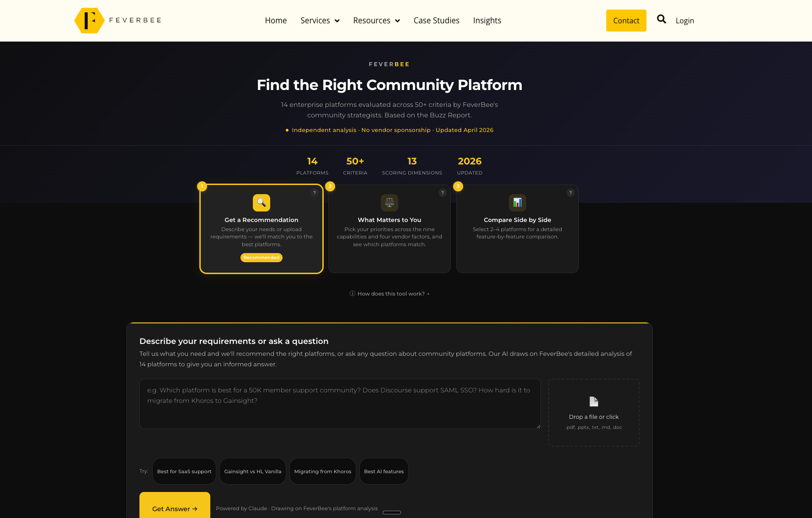Viewport: 812px width, 518px height.
Task: Open help on Compare Side by Side card
Action: tap(571, 193)
